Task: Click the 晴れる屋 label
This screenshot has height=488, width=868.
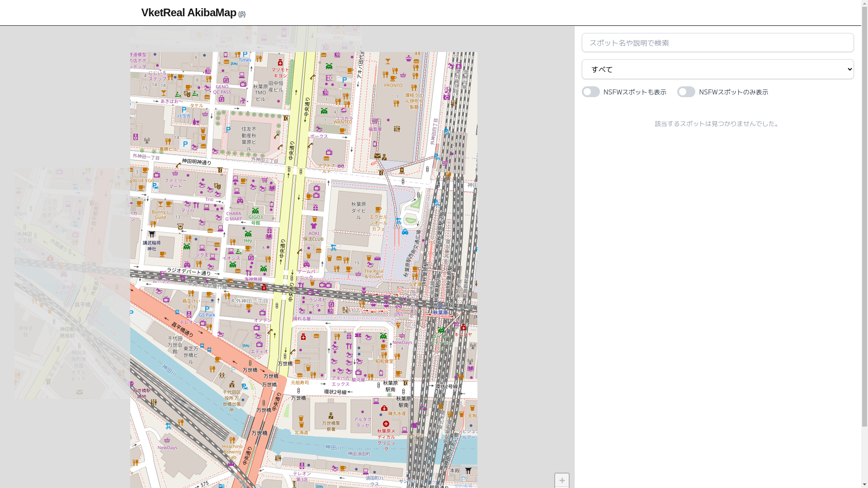Action: (302, 319)
